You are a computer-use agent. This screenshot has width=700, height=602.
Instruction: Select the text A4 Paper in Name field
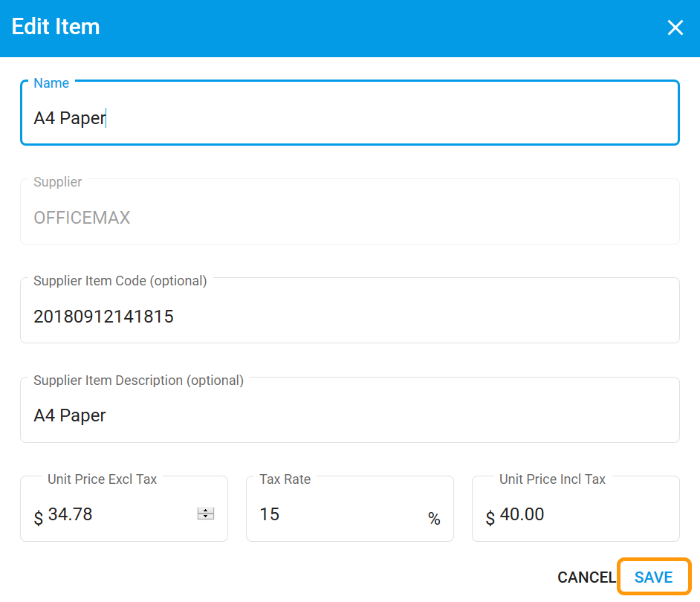click(69, 117)
